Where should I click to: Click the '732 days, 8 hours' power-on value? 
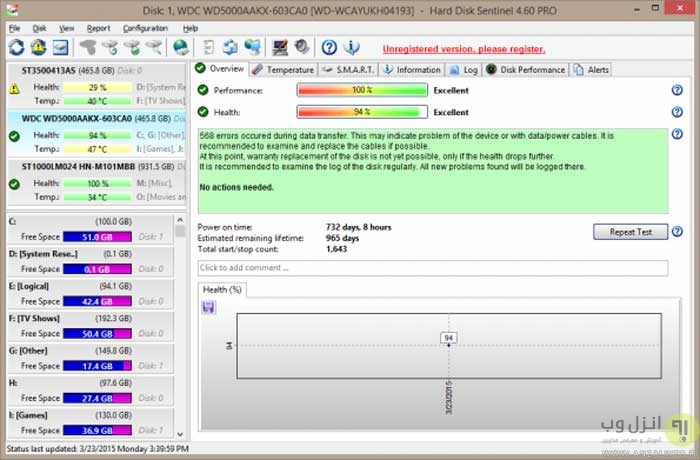tap(358, 227)
